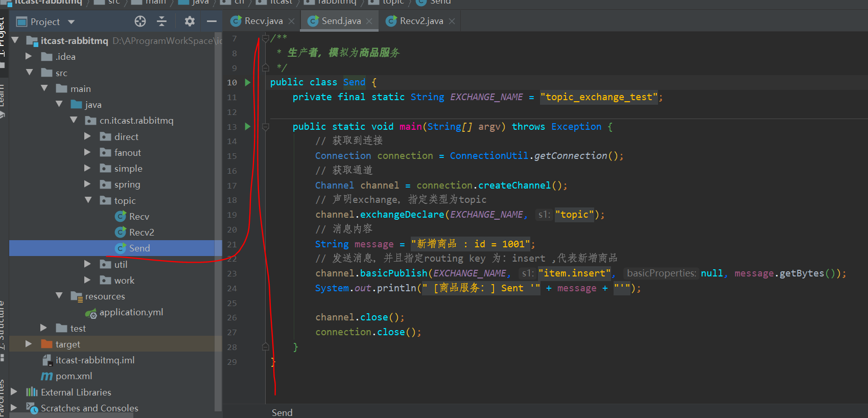Image resolution: width=868 pixels, height=418 pixels.
Task: Collapse the topic package
Action: 88,200
